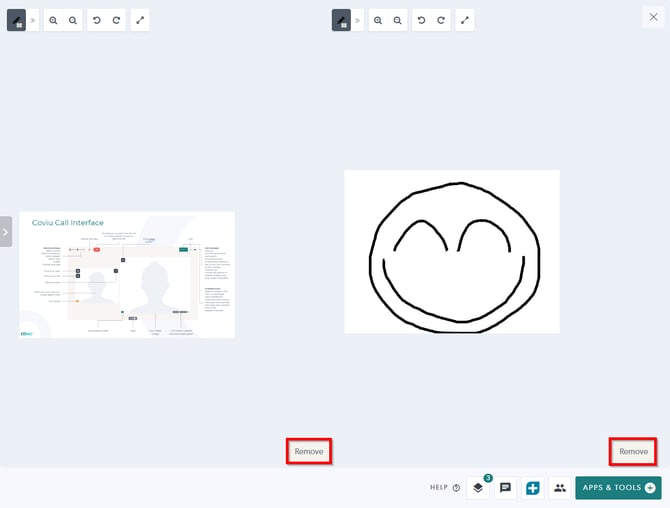Rotate the left document counterclockwise
Image resolution: width=670 pixels, height=508 pixels.
point(95,20)
